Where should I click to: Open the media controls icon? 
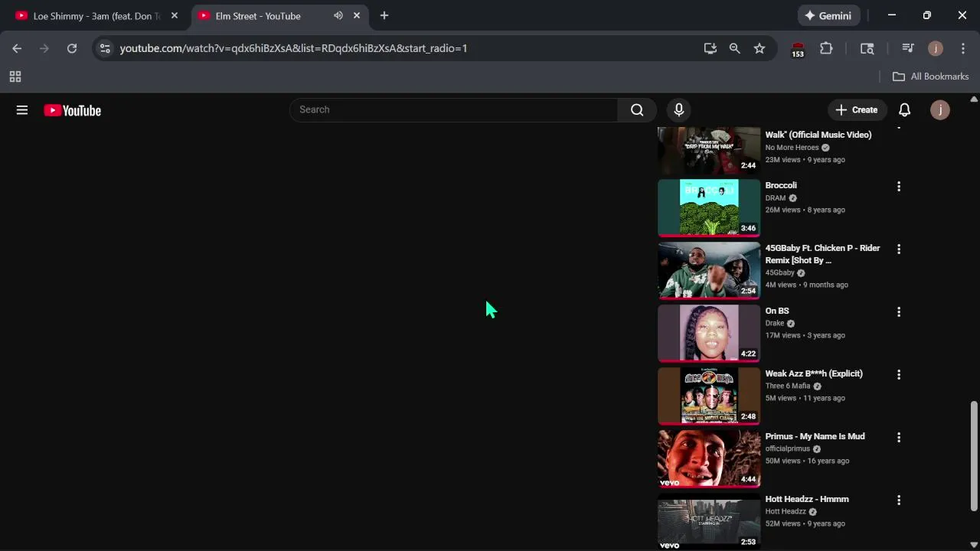pyautogui.click(x=908, y=48)
